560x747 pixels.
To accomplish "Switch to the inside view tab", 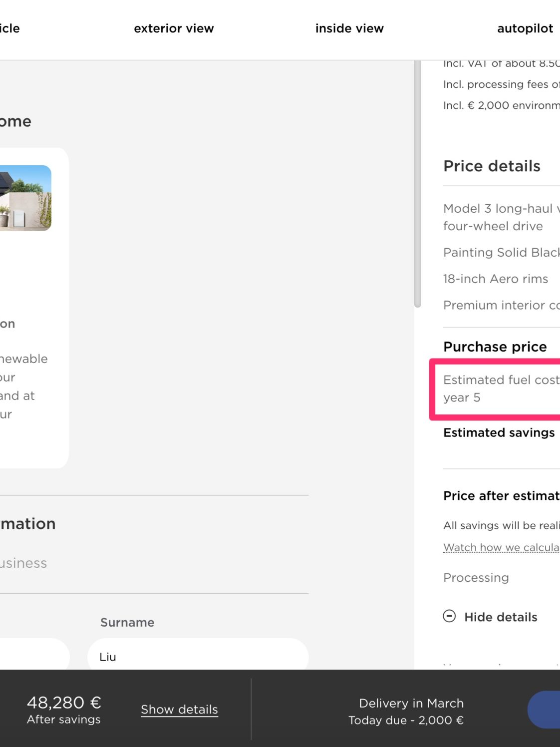I will pyautogui.click(x=349, y=28).
